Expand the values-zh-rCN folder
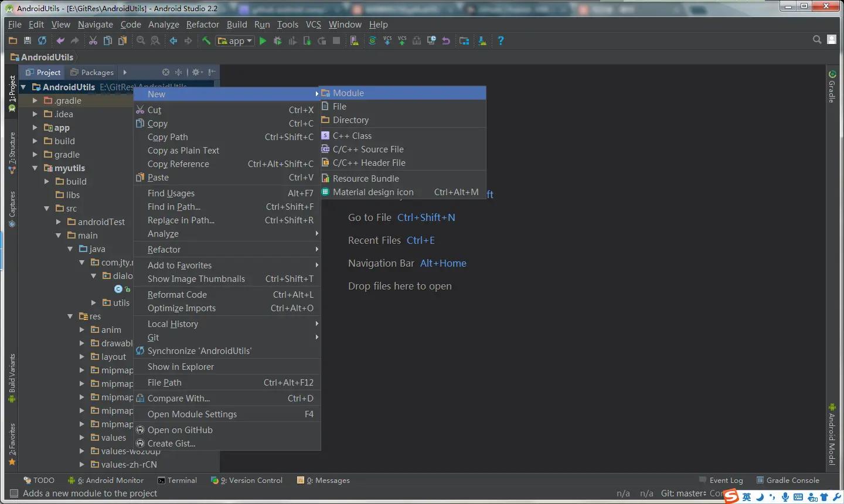The height and width of the screenshot is (504, 844). (x=82, y=465)
